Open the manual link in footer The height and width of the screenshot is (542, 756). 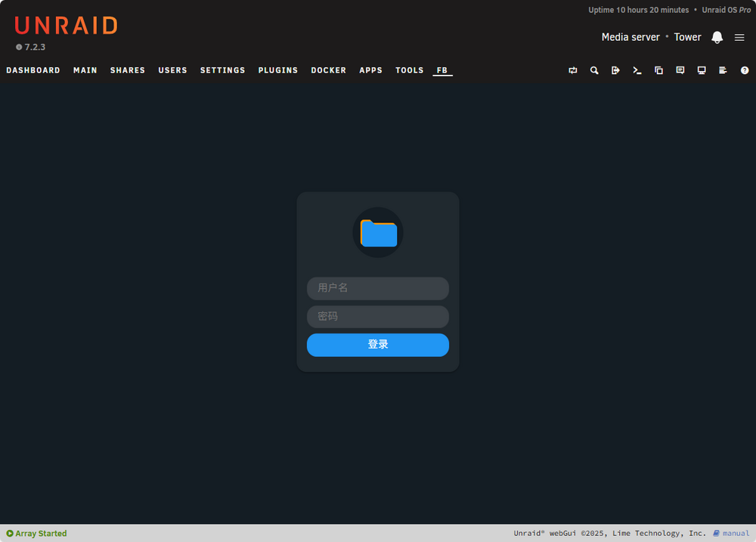point(731,534)
